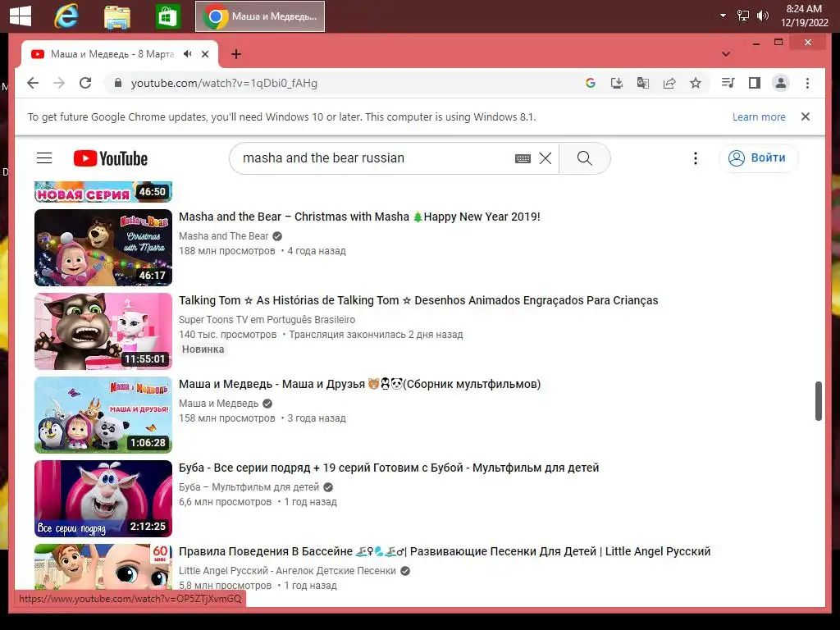Bookmark this tab with the star icon
Image resolution: width=840 pixels, height=630 pixels.
(x=696, y=83)
